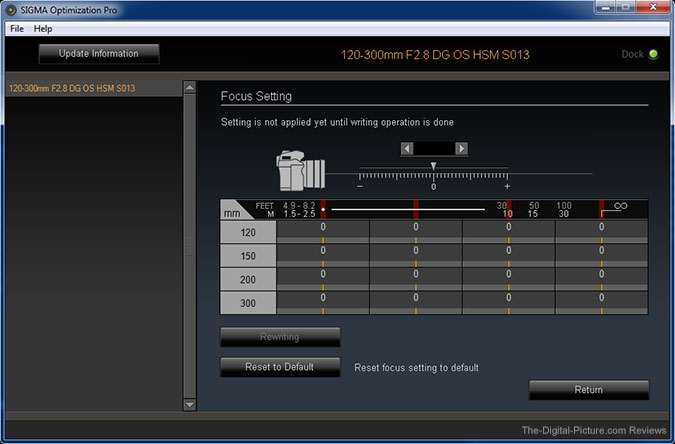Open the File menu
Screen dimensions: 675x444
coord(17,29)
